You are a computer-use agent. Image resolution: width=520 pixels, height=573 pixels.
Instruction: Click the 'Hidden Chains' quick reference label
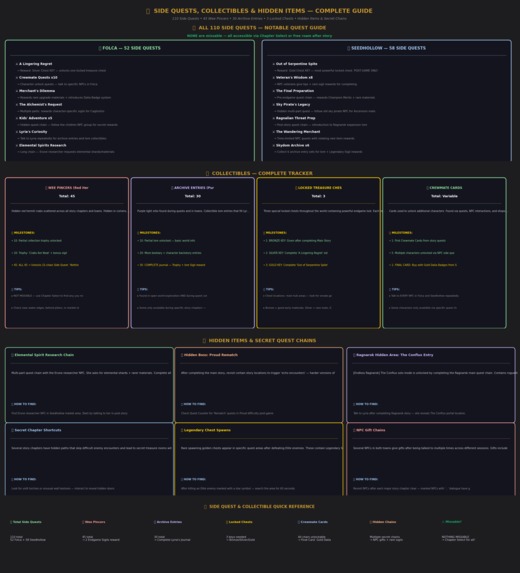click(384, 522)
